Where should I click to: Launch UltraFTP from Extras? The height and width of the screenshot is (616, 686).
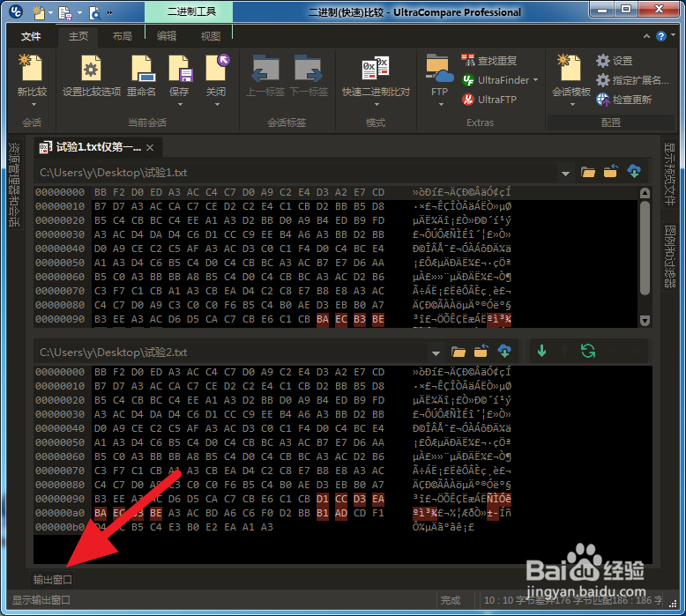click(x=489, y=100)
